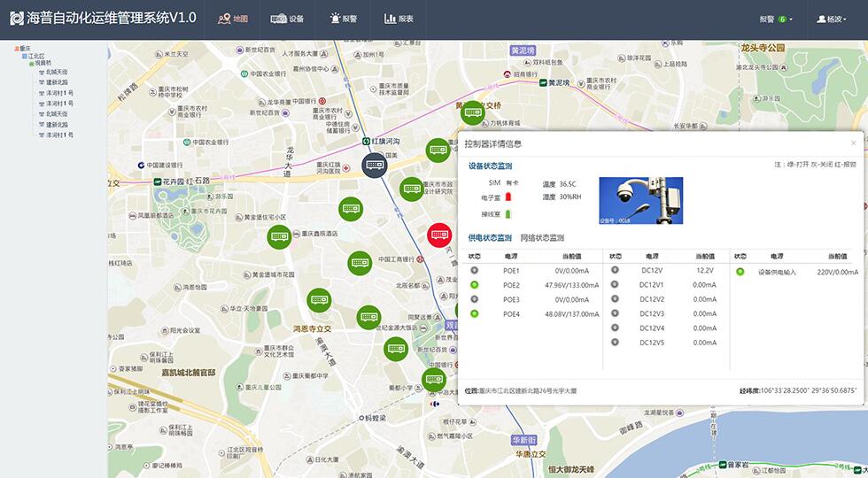
Task: Click the 海普 system logo icon
Action: tap(16, 19)
